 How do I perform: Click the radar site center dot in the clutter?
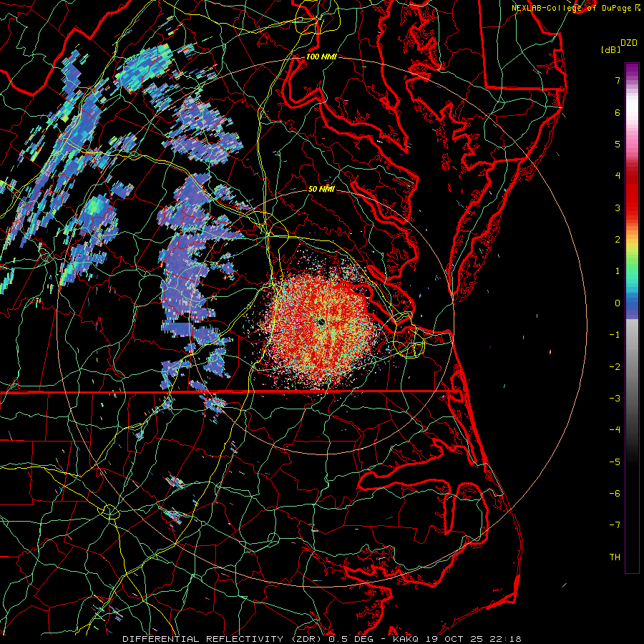(x=321, y=321)
